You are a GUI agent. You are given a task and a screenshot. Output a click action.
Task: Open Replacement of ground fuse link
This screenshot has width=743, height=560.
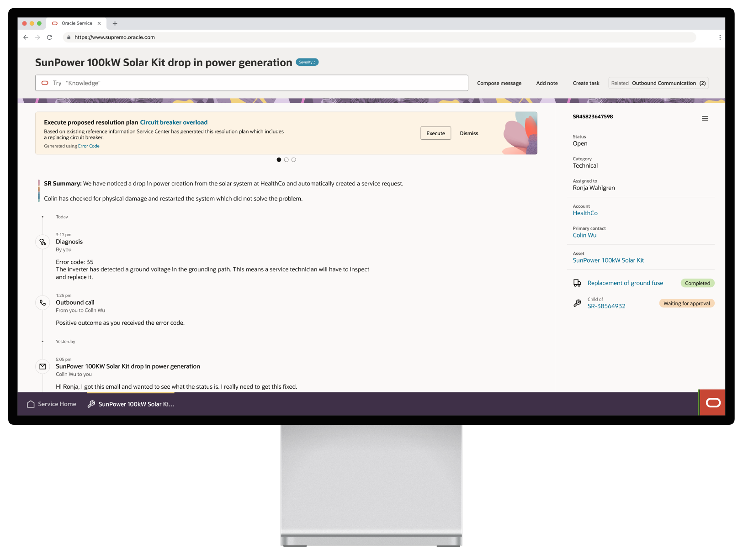pos(625,283)
